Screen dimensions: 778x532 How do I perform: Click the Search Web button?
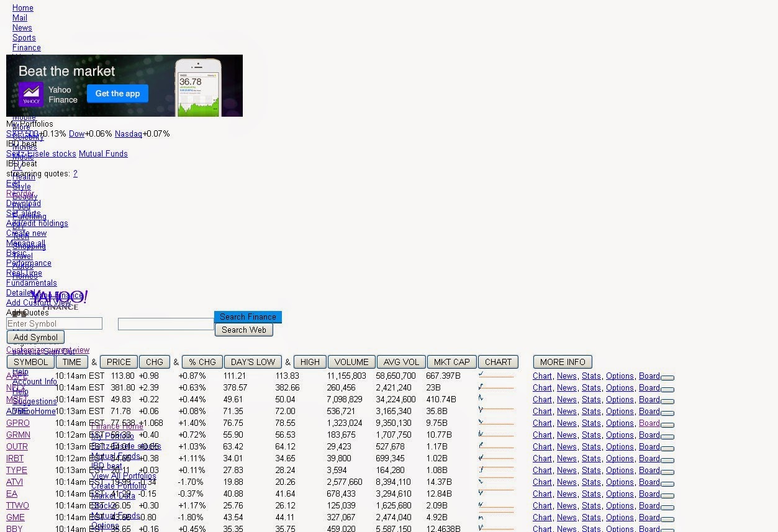tap(244, 330)
